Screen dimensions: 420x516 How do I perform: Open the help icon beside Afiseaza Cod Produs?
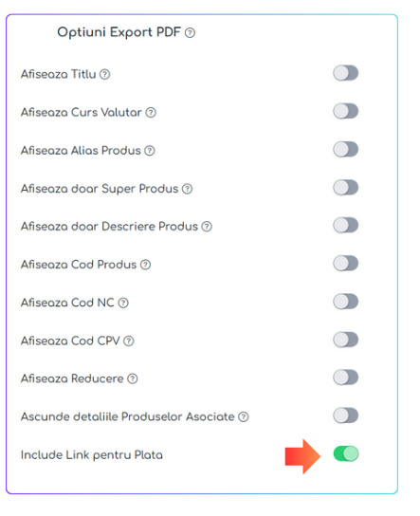[145, 265]
